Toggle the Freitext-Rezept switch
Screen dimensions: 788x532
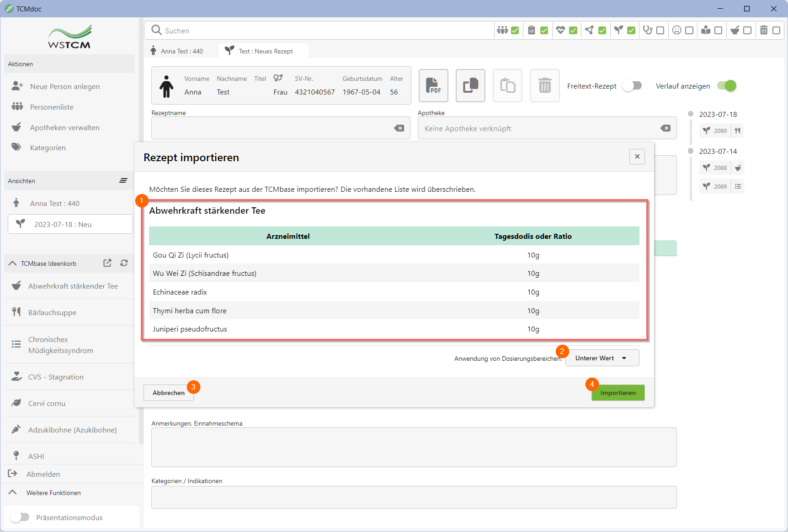coord(633,86)
